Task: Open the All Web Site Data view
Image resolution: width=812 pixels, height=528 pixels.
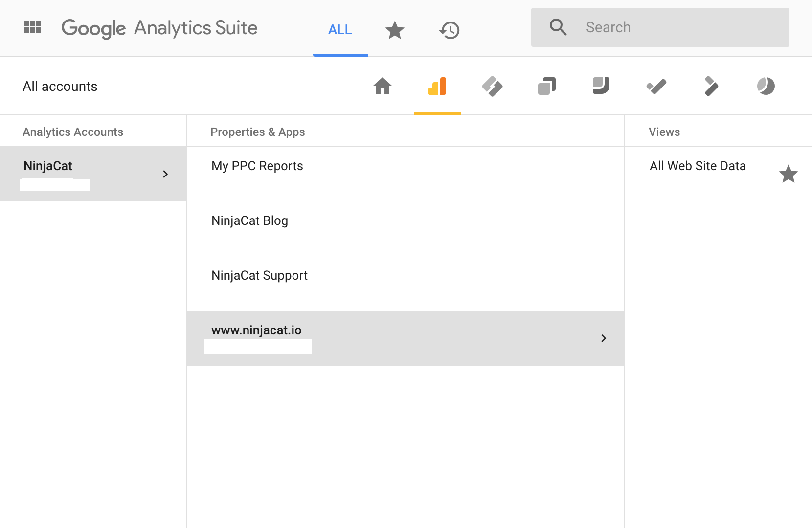Action: coord(698,166)
